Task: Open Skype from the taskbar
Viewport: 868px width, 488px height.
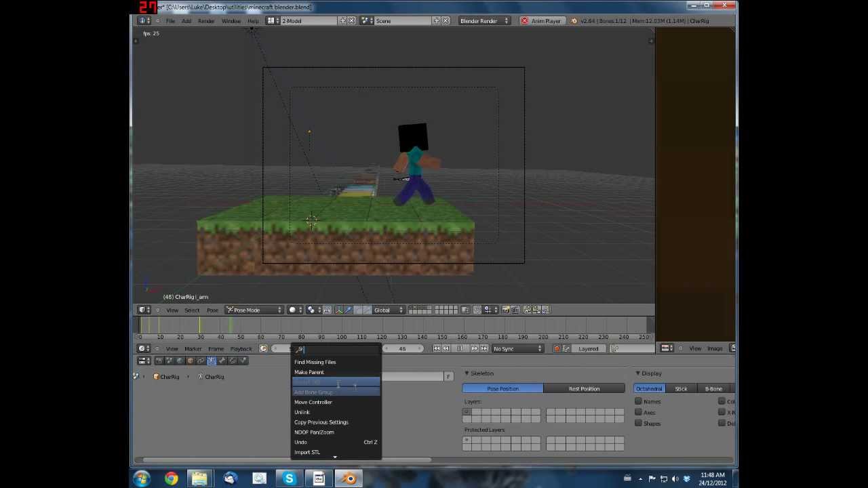Action: coord(289,479)
